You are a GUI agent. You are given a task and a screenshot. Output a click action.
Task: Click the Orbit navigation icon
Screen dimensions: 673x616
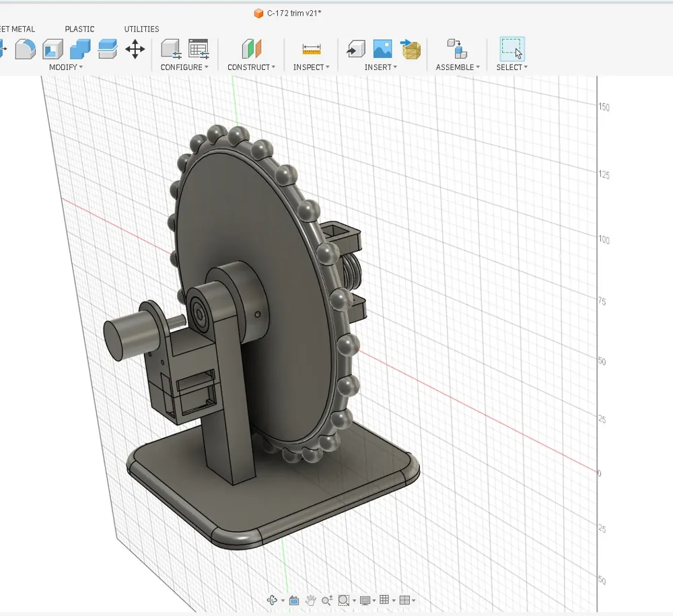coord(272,600)
